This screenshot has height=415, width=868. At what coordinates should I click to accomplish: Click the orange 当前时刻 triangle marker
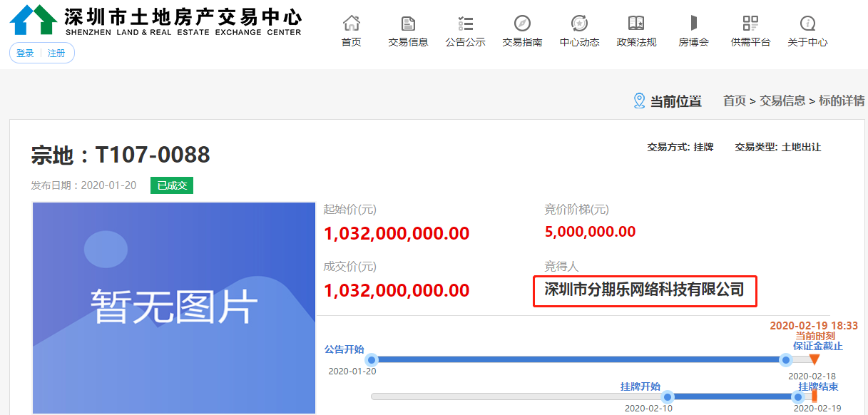coord(815,359)
